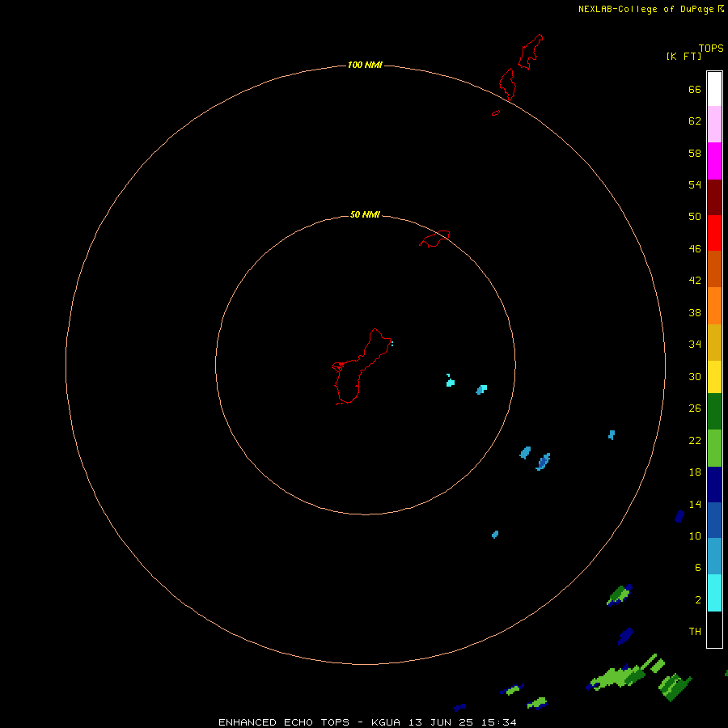Click the black TH threshold legend swatch
Image resolution: width=728 pixels, height=728 pixels.
714,629
